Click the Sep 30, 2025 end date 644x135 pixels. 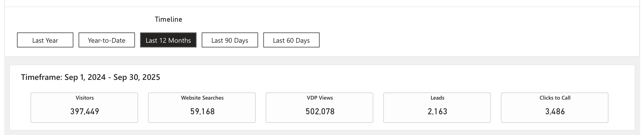(x=137, y=77)
